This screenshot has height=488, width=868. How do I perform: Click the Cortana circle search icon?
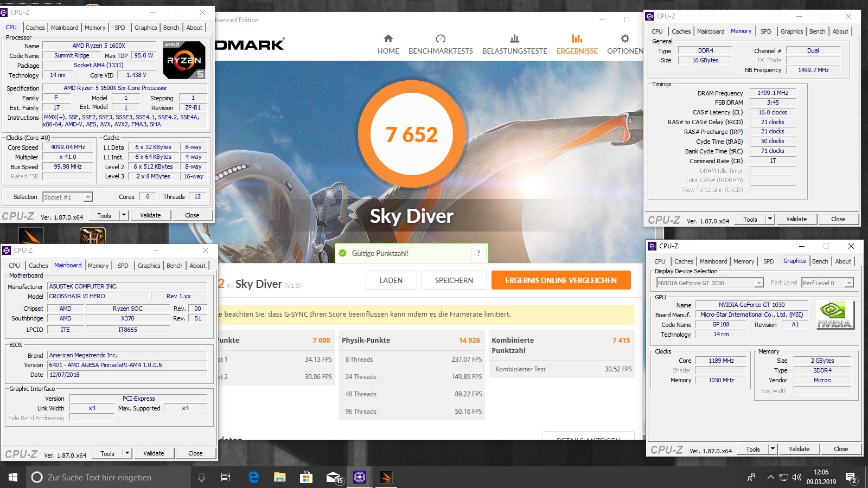coord(37,477)
